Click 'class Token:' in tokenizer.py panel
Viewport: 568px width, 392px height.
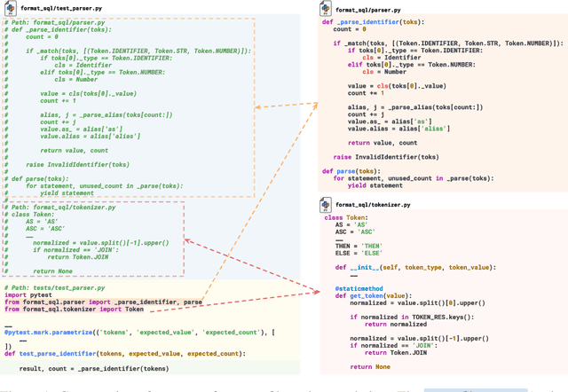pos(345,217)
